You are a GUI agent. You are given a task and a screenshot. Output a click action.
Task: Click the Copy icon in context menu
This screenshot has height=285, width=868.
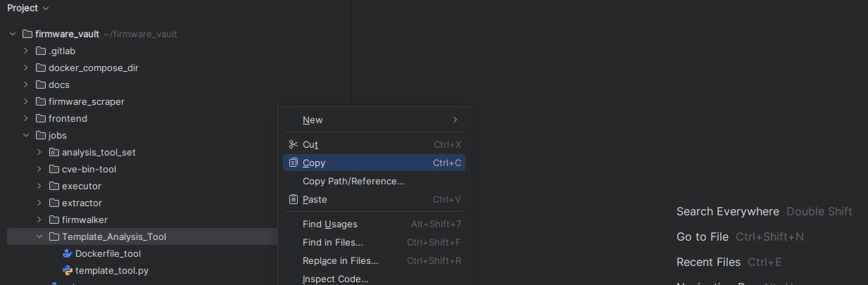click(x=294, y=163)
